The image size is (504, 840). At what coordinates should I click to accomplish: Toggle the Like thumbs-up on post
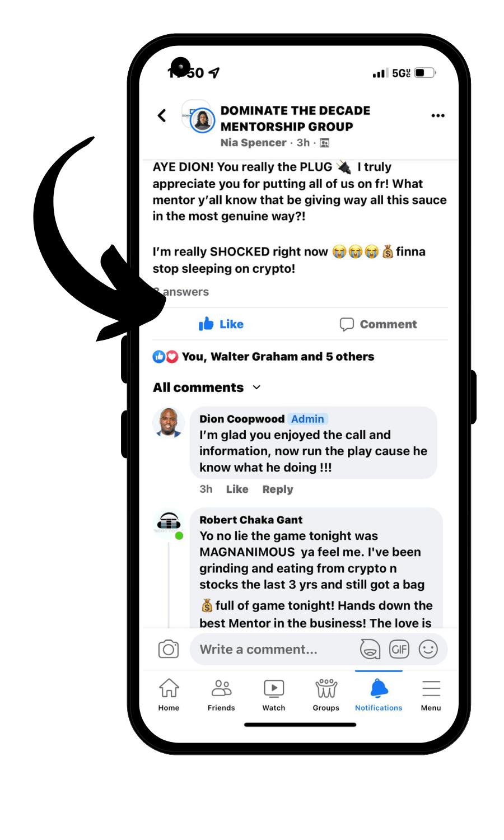[x=221, y=324]
